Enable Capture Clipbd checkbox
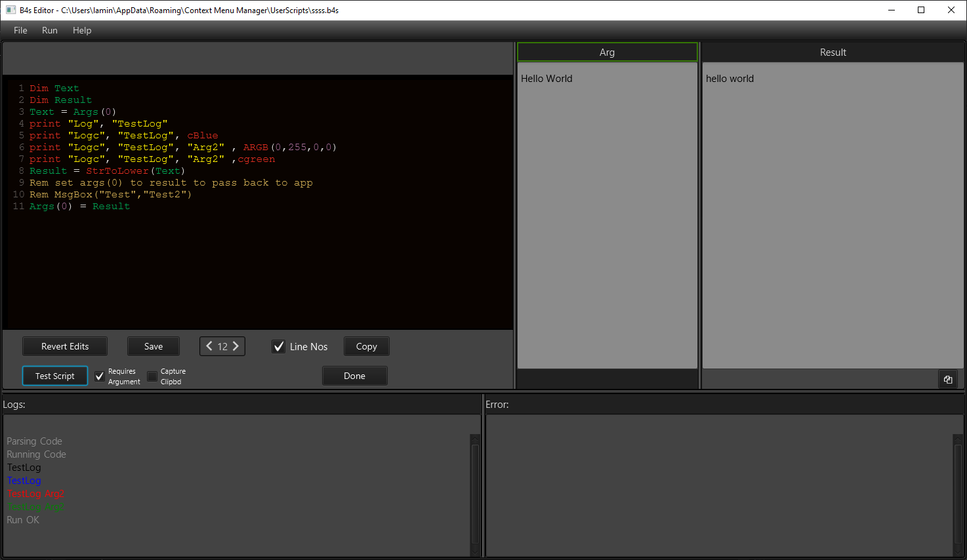Viewport: 967px width, 560px height. [152, 376]
